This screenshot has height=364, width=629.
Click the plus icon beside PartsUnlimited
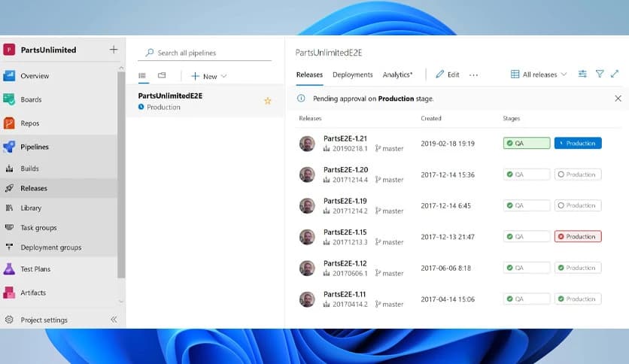pyautogui.click(x=114, y=50)
